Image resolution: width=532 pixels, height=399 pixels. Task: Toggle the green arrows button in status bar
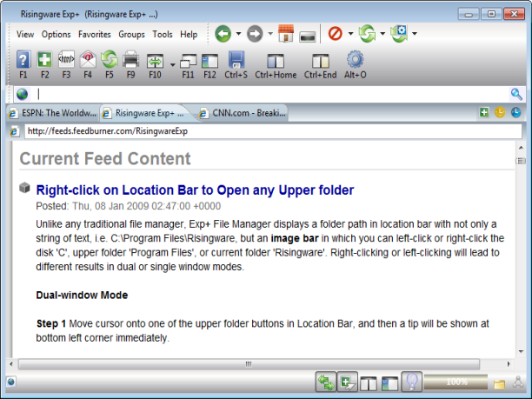coord(327,382)
